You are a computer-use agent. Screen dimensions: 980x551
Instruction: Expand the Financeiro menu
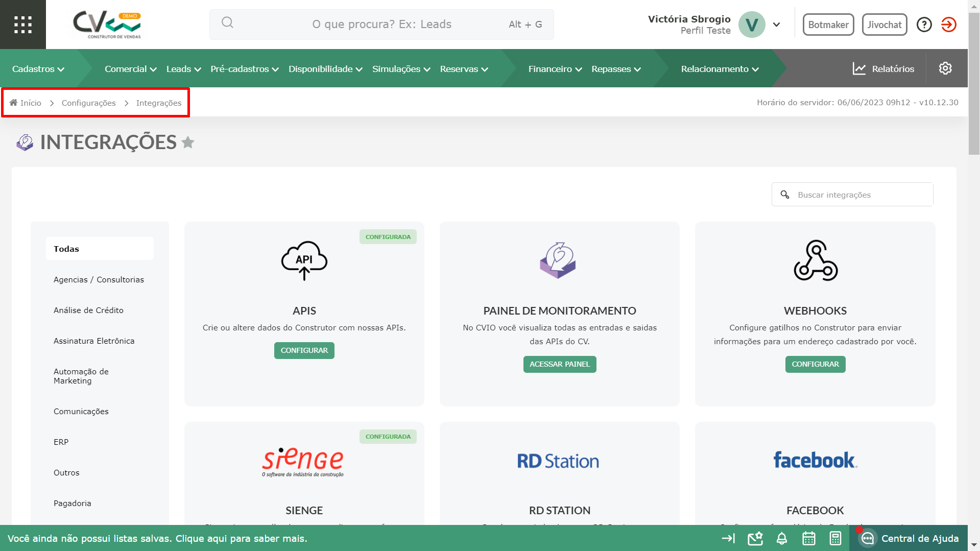click(x=555, y=69)
